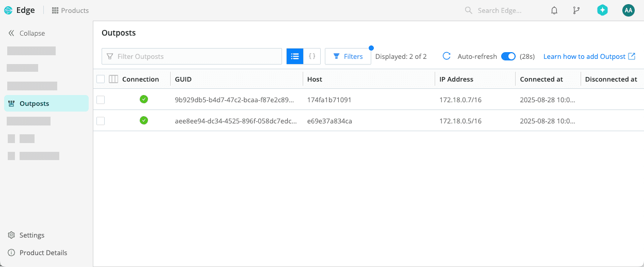Click the notifications bell icon
This screenshot has width=644, height=267.
tap(554, 10)
